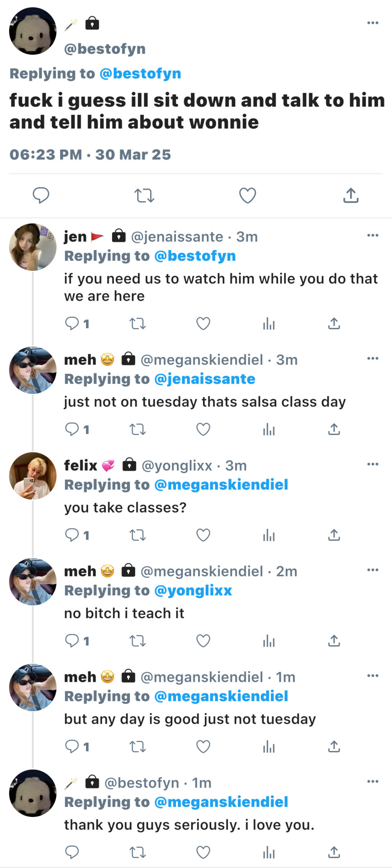
Task: Like felix's "you take classes?" reply
Action: [203, 535]
